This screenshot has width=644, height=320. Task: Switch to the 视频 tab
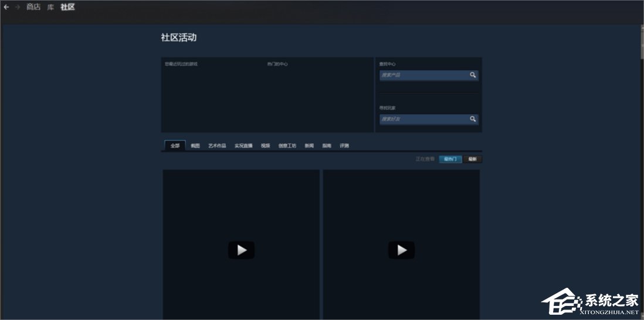click(266, 146)
